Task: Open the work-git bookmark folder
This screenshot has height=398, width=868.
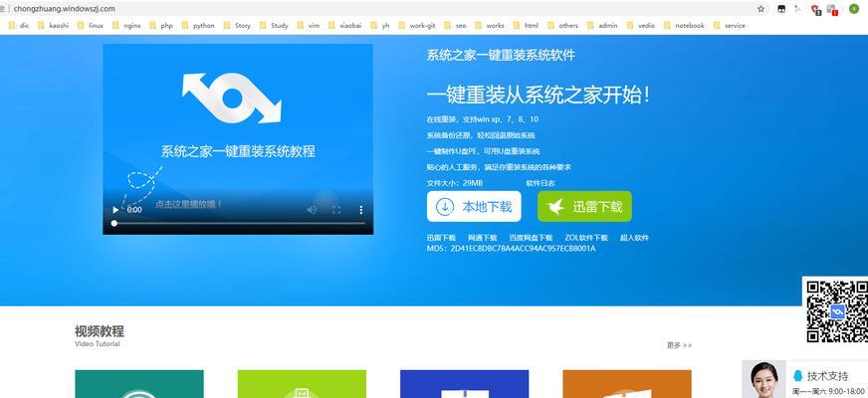Action: (416, 26)
